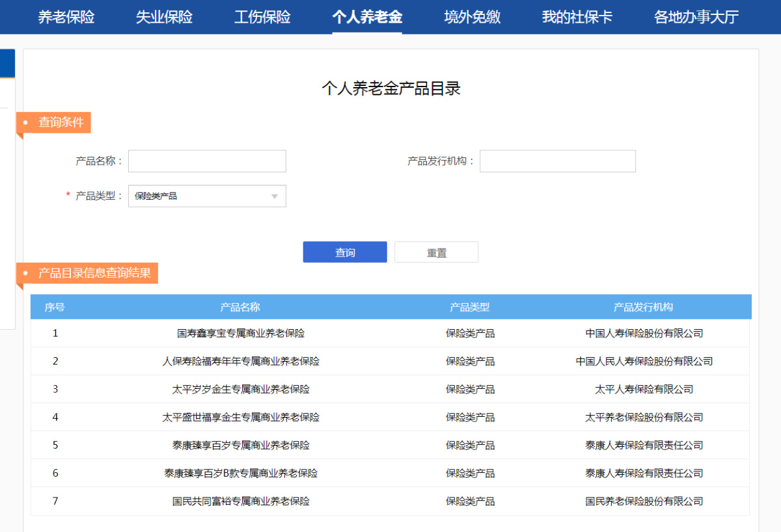781x532 pixels.
Task: Click inside the 产品名称 input field
Action: tap(207, 161)
